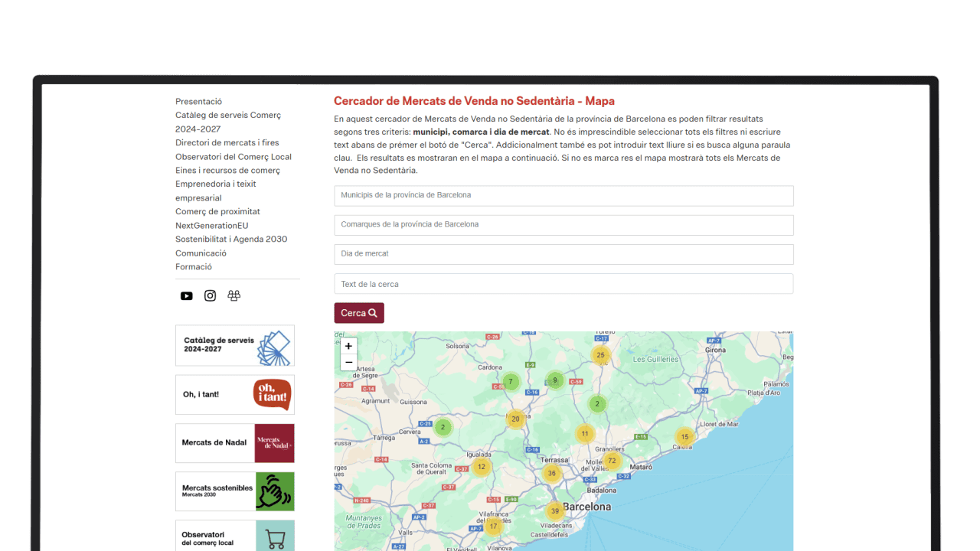
Task: Zoom out on the map with minus control
Action: tap(348, 361)
